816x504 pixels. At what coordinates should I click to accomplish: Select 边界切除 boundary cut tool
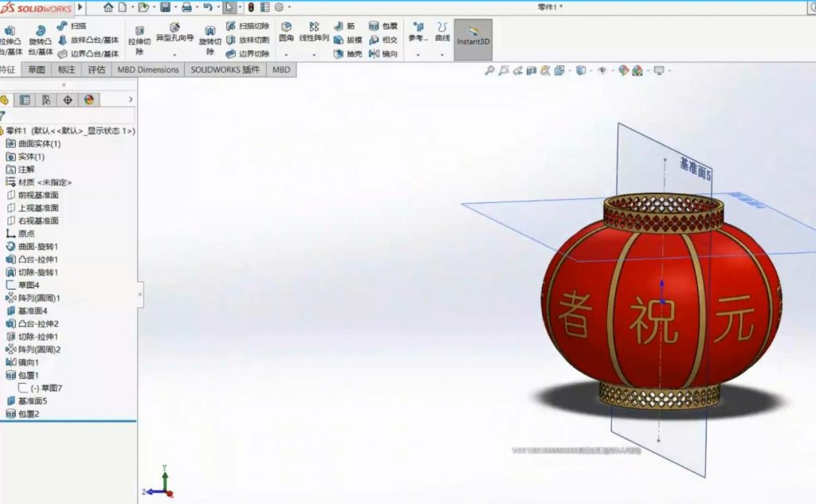coord(248,53)
